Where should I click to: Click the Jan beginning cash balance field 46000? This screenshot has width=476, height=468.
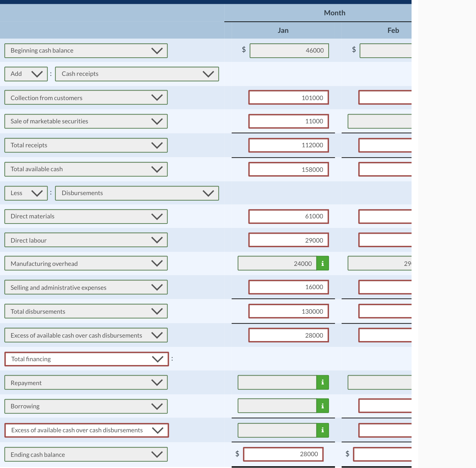289,51
